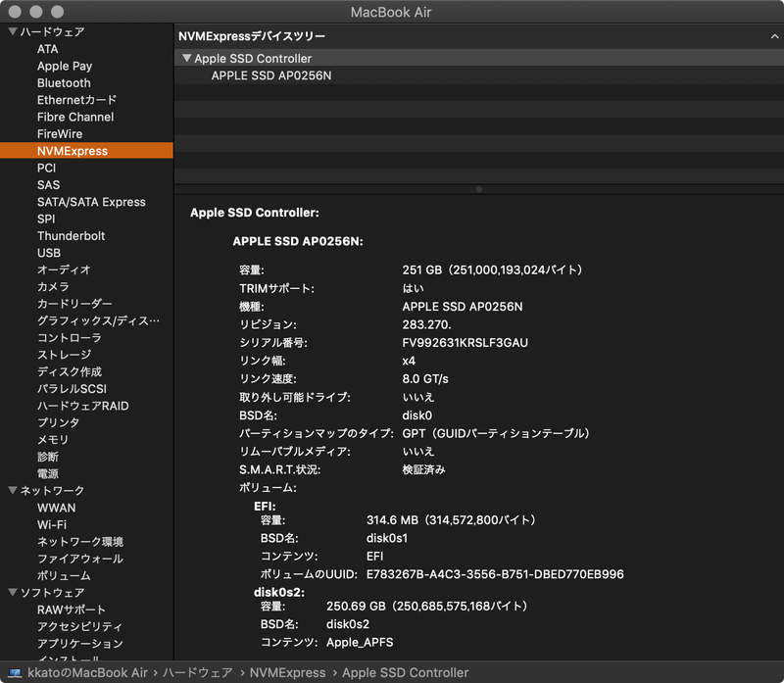Viewport: 784px width, 683px height.
Task: Collapse the Apple SSD Controller tree node
Action: coord(186,58)
